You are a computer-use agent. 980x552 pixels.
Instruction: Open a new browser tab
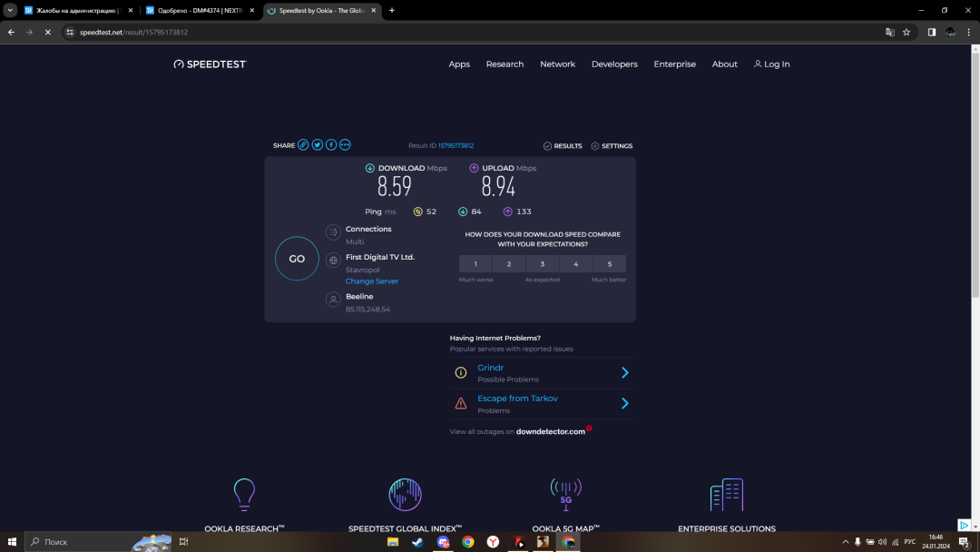(392, 10)
